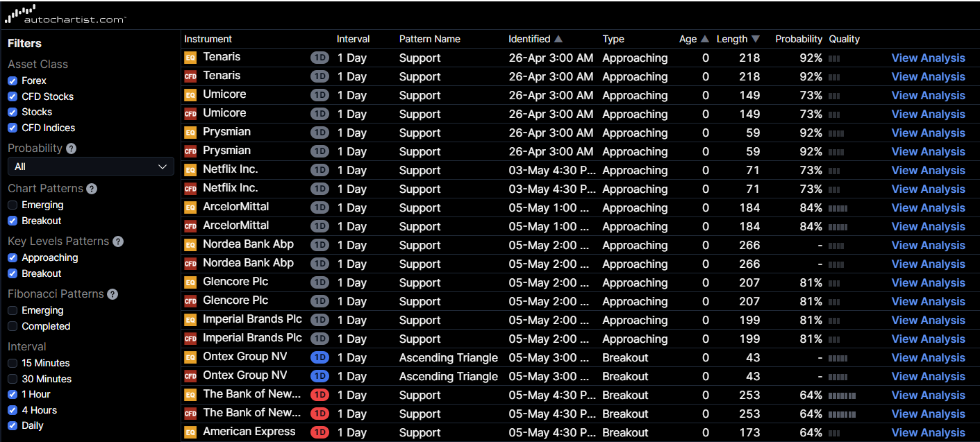Toggle the CFD Indices checkbox
Screen dimensions: 980x442
tap(13, 128)
